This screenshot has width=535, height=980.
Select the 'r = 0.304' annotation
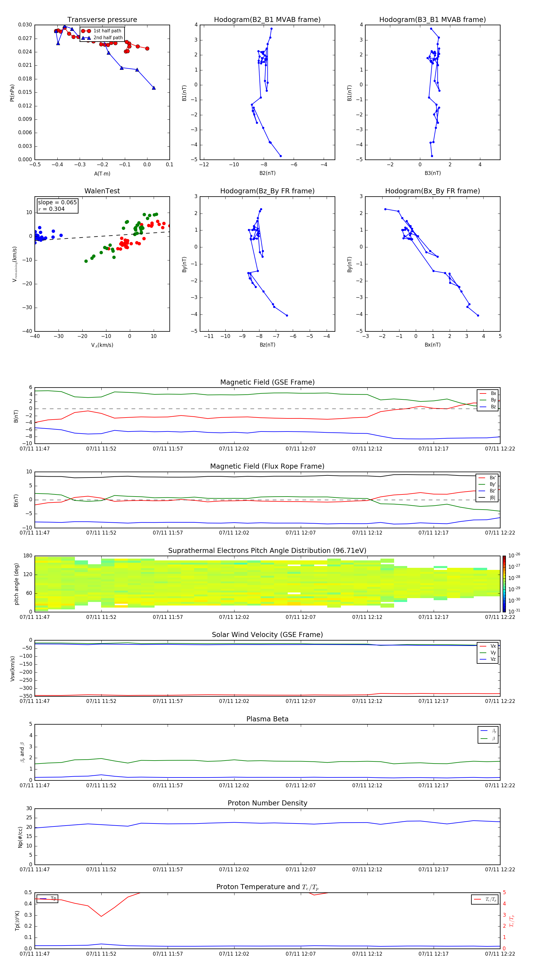click(51, 209)
